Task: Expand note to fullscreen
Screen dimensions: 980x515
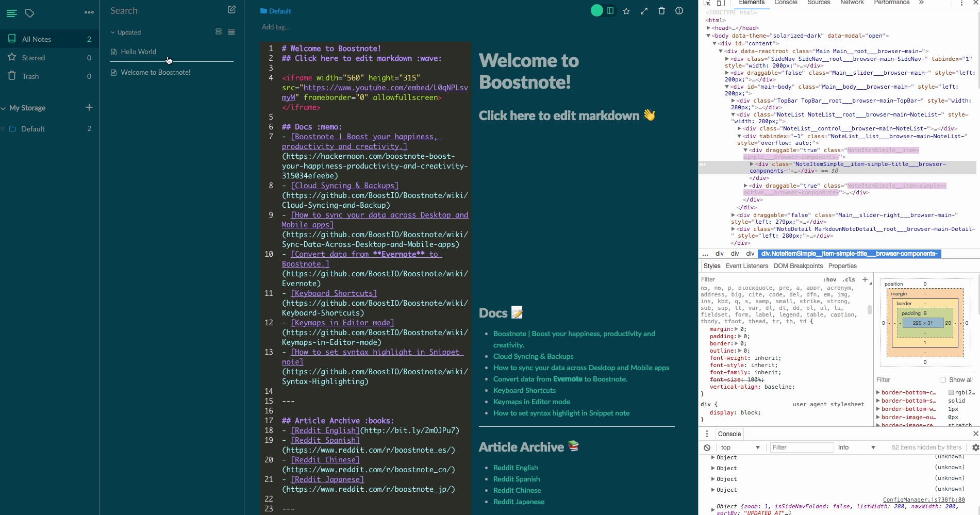Action: click(x=644, y=11)
